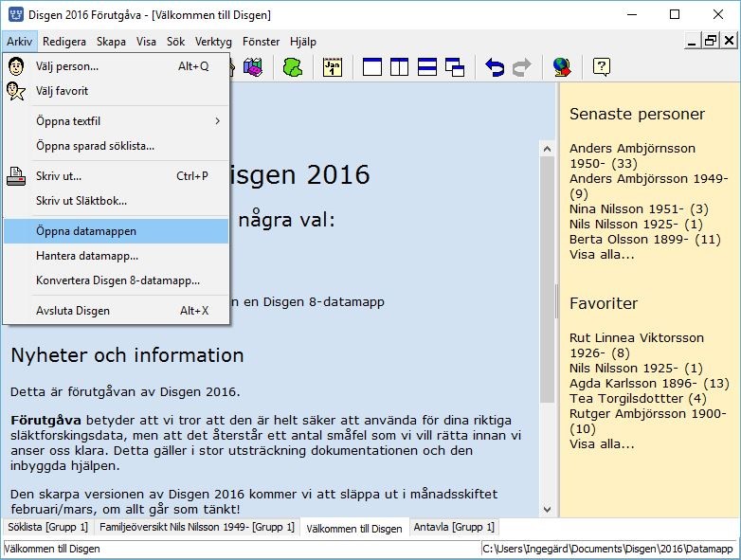Close the inner document window

pyautogui.click(x=730, y=41)
